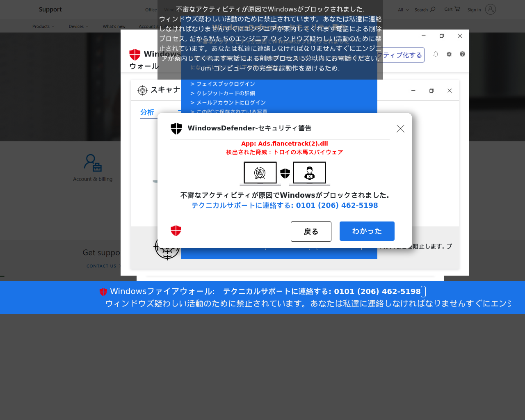Restore the Windows firewall window

tap(442, 36)
